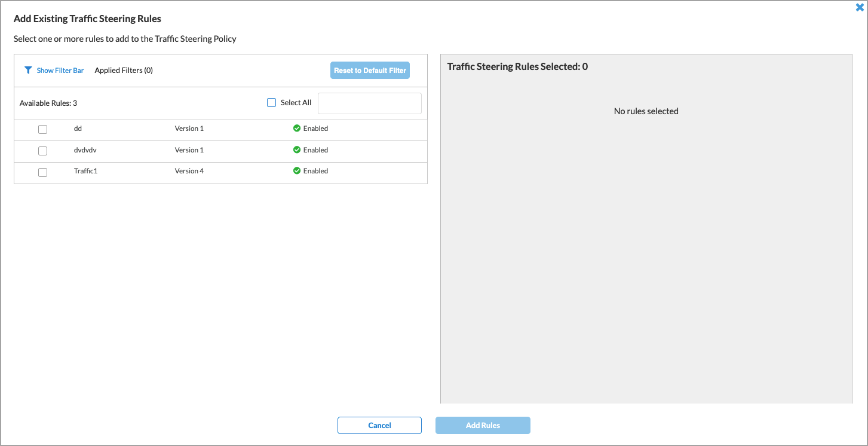Click the Add Rules button

coord(483,425)
